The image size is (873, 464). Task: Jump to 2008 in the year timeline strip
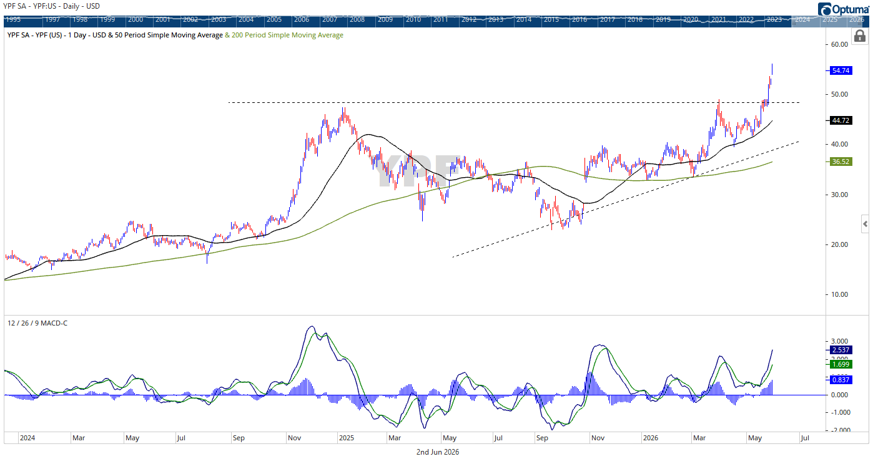click(357, 19)
